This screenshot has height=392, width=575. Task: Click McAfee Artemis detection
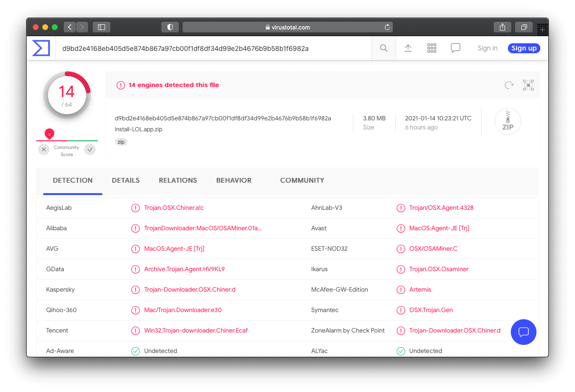[420, 290]
